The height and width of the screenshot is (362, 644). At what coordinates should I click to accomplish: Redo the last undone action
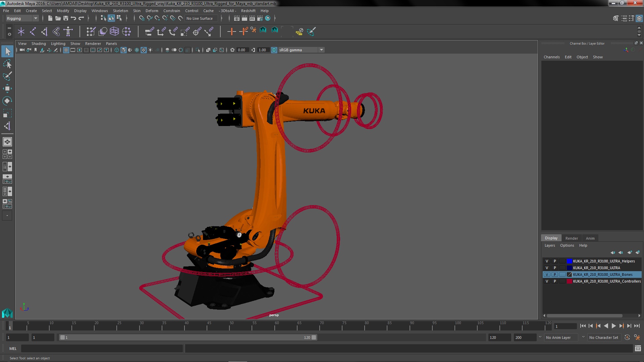(x=81, y=18)
